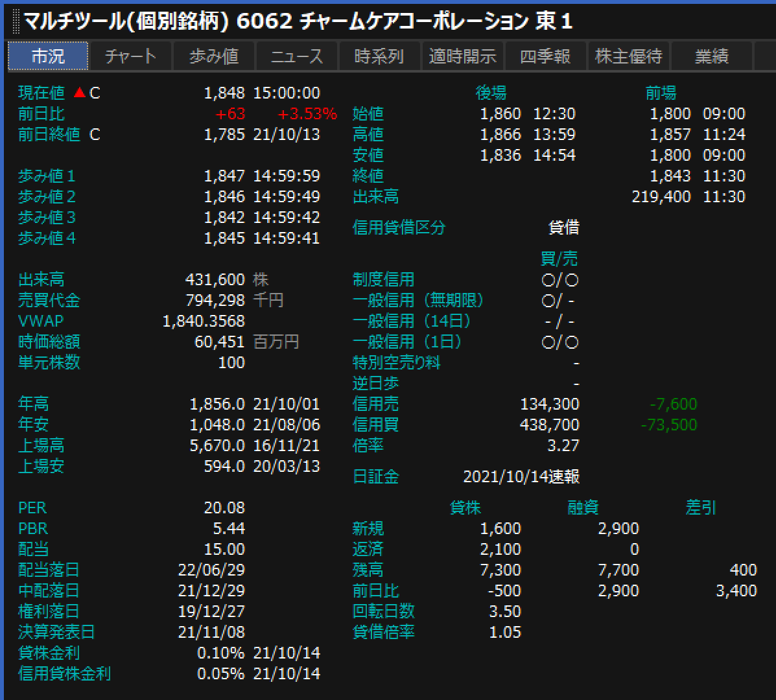The height and width of the screenshot is (700, 776).
Task: Switch to the チャート tab
Action: pos(131,56)
